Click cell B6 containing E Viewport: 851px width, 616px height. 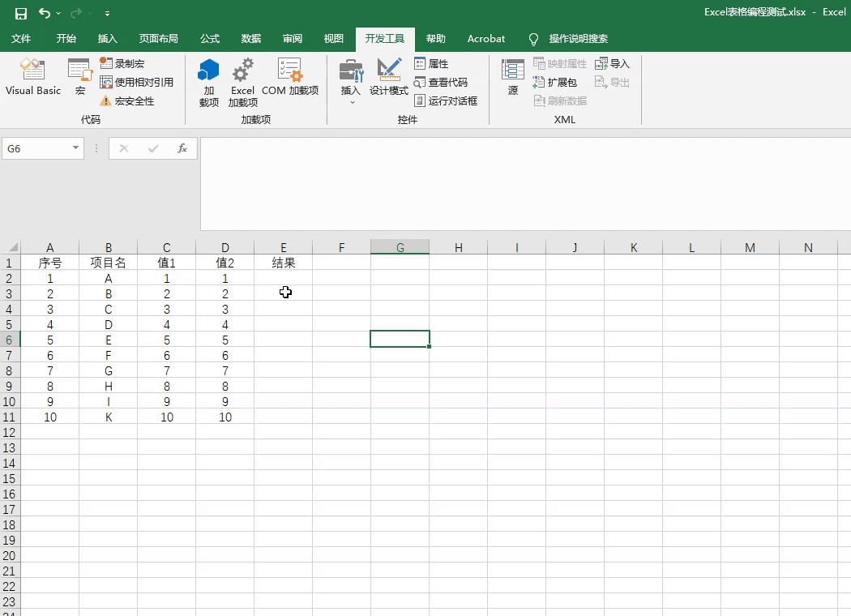[x=108, y=340]
